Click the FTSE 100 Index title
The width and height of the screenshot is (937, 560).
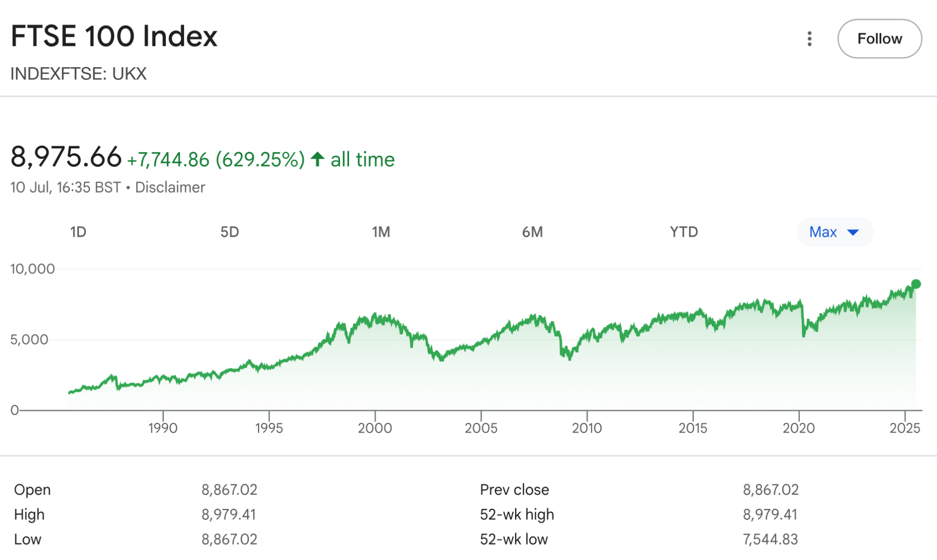pos(115,36)
